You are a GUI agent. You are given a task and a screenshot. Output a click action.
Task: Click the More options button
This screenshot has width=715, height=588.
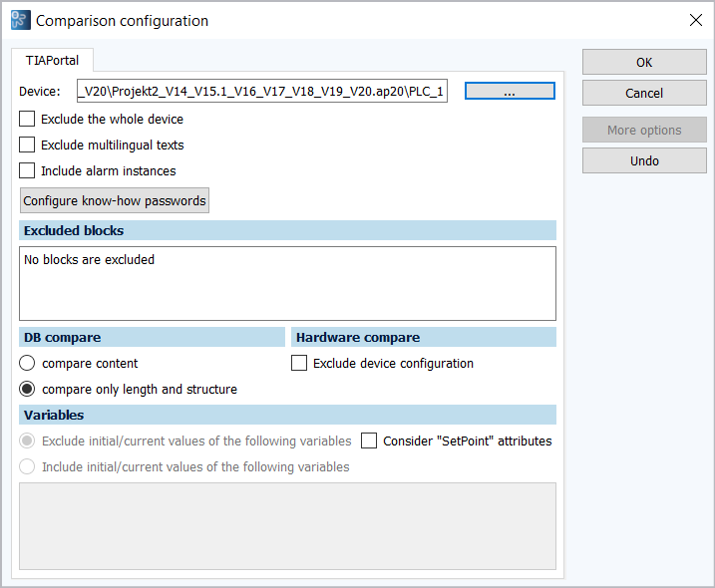(644, 130)
